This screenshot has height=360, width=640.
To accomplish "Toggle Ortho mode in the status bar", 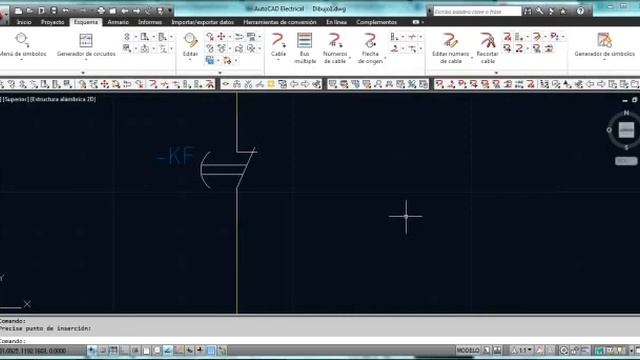I will pyautogui.click(x=124, y=350).
